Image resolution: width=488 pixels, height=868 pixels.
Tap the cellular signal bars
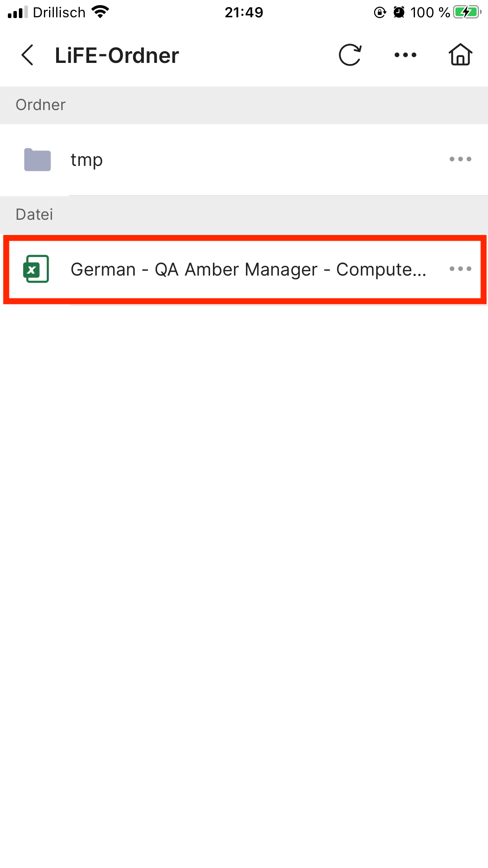coord(18,13)
